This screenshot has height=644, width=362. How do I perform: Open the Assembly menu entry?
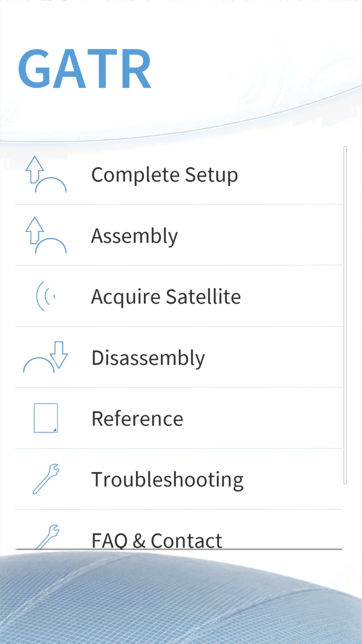coord(179,235)
